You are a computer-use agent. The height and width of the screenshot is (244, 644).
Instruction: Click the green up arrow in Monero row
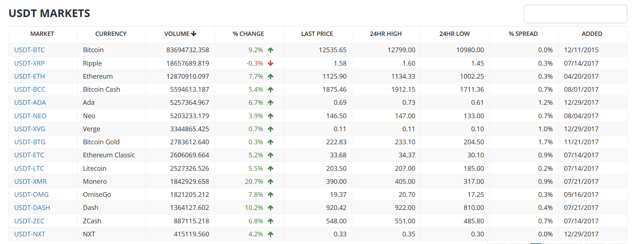point(270,182)
